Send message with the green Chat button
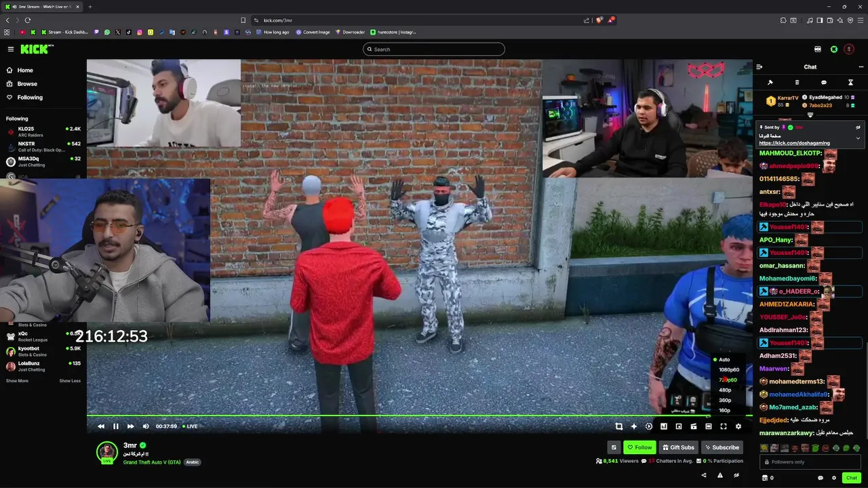Viewport: 868px width, 488px height. (852, 478)
